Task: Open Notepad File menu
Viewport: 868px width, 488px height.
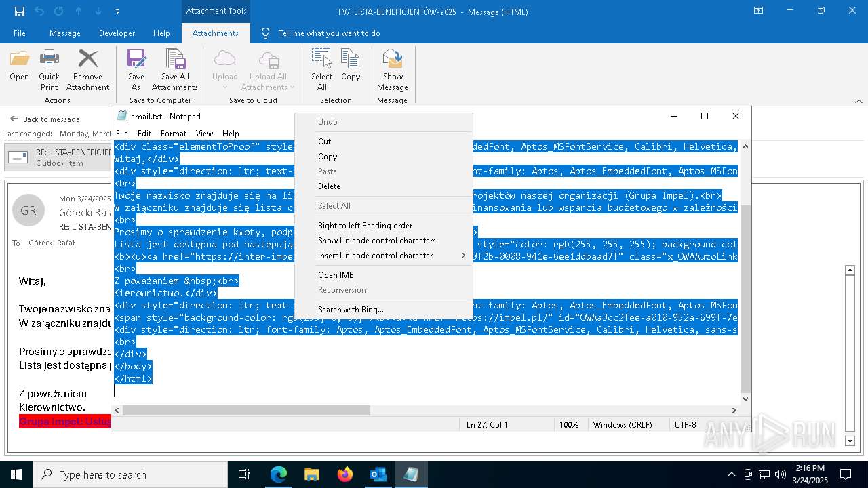Action: pos(122,134)
